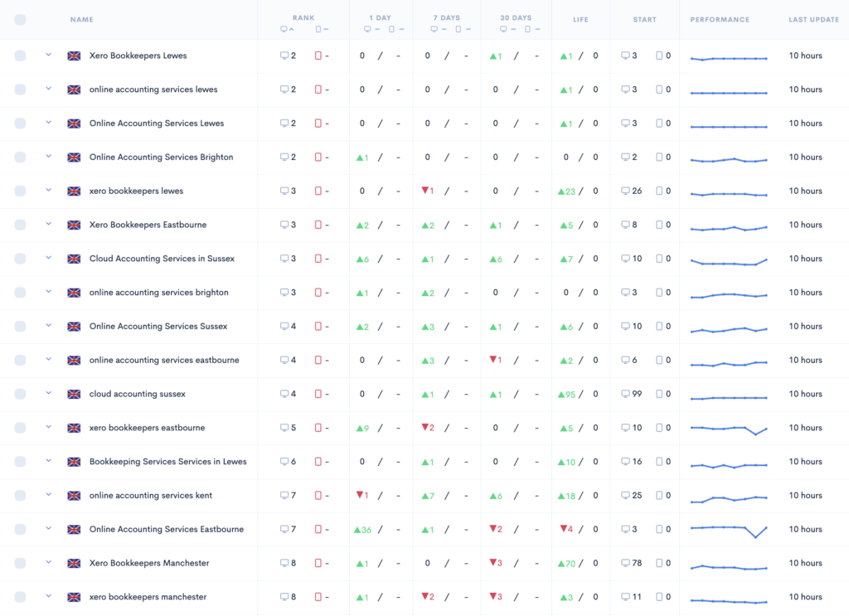This screenshot has height=616, width=849.
Task: Open performance sparkline for Cloud Accounting Services in Sussex
Action: [729, 262]
